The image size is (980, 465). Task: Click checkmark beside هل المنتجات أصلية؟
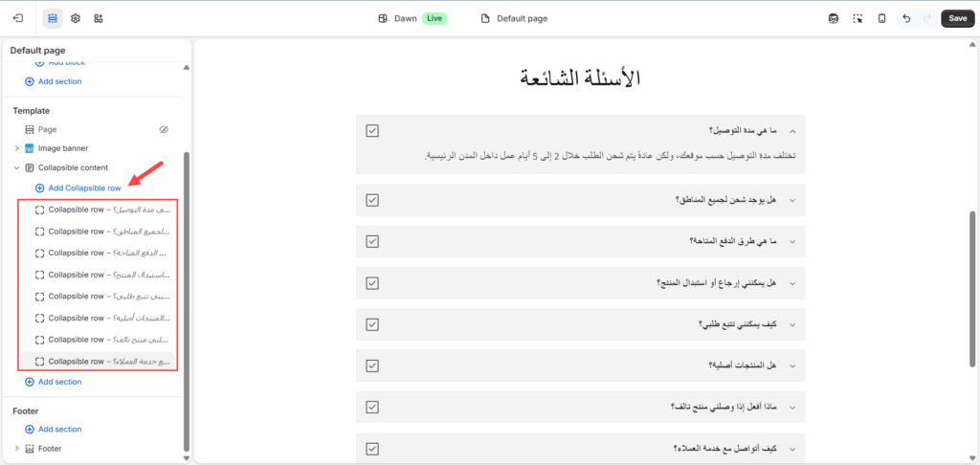pyautogui.click(x=372, y=365)
